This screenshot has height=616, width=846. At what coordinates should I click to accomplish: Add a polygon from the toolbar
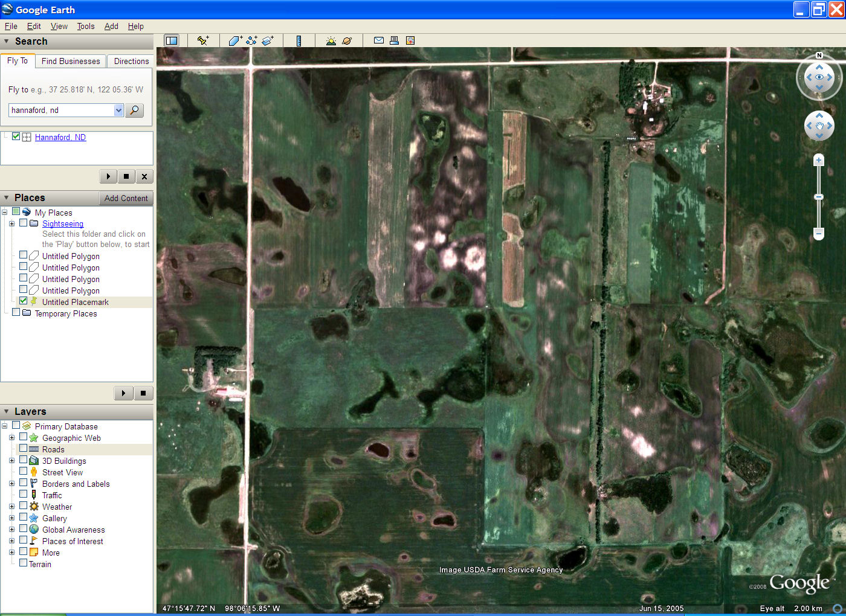(x=235, y=40)
